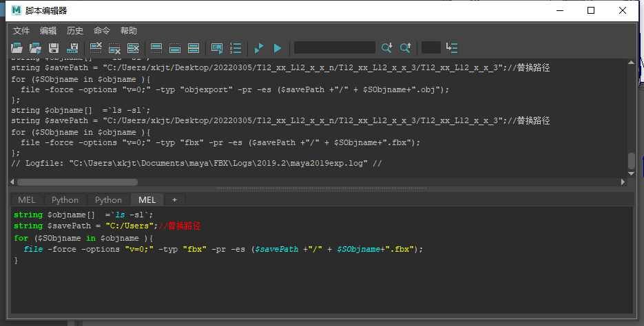Click Save Script to Shelf icon
Viewport: 644px width, 326px height.
point(72,48)
